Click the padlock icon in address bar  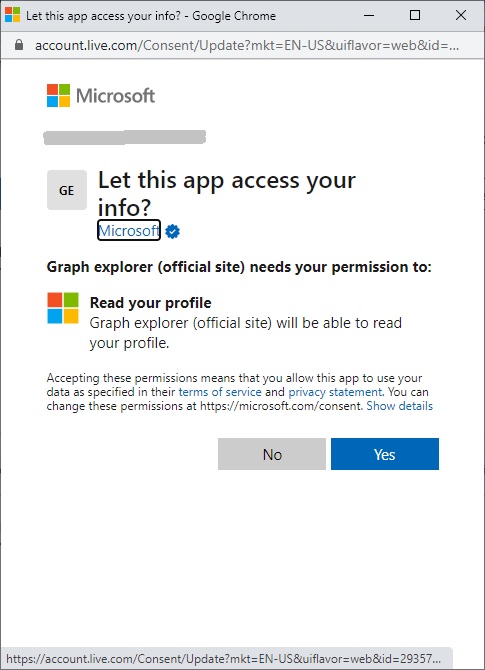pos(19,45)
